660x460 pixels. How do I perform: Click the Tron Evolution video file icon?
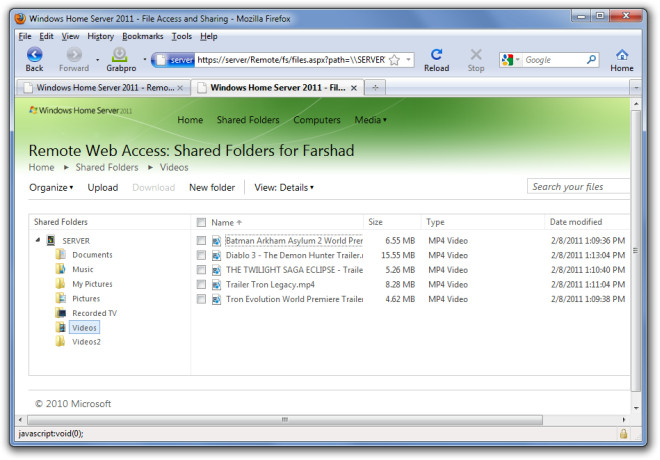216,300
